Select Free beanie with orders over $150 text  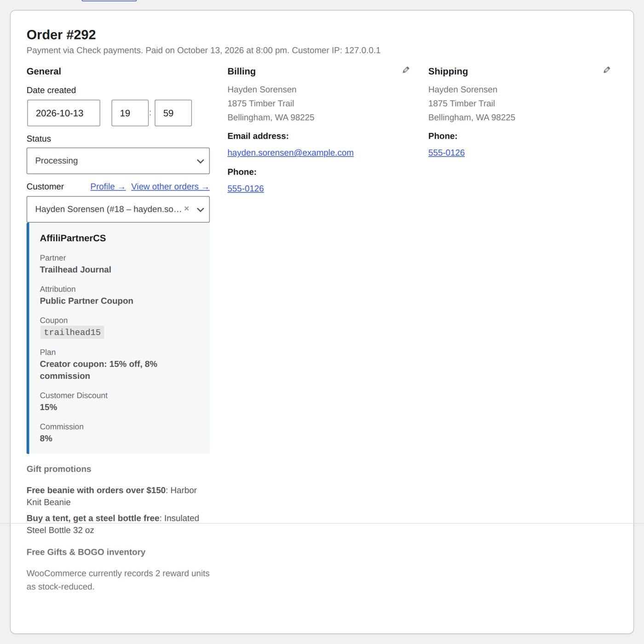[96, 490]
